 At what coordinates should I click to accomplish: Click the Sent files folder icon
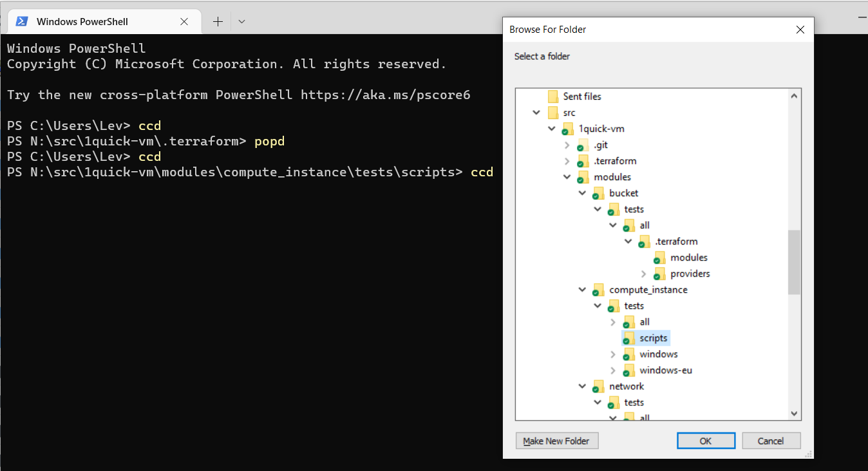[x=553, y=97]
